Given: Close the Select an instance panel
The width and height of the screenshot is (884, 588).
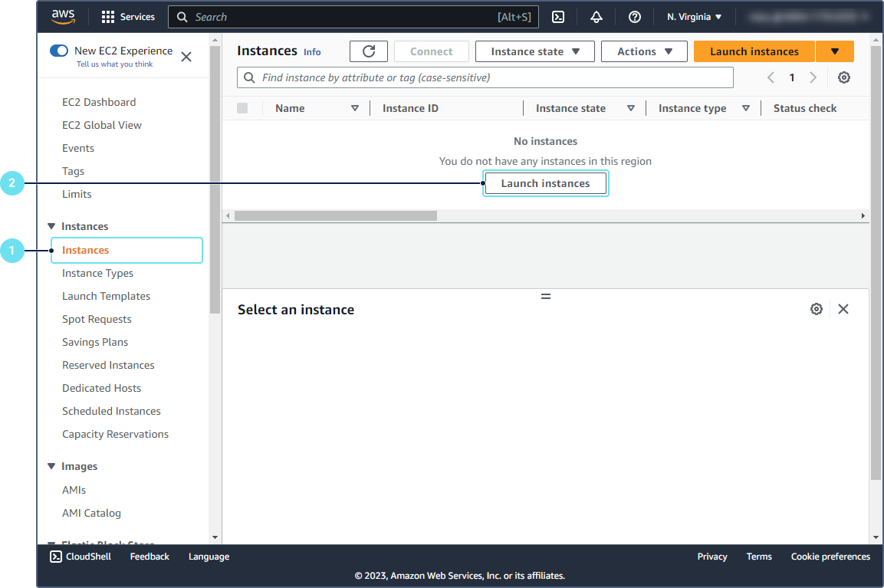Looking at the screenshot, I should coord(843,309).
